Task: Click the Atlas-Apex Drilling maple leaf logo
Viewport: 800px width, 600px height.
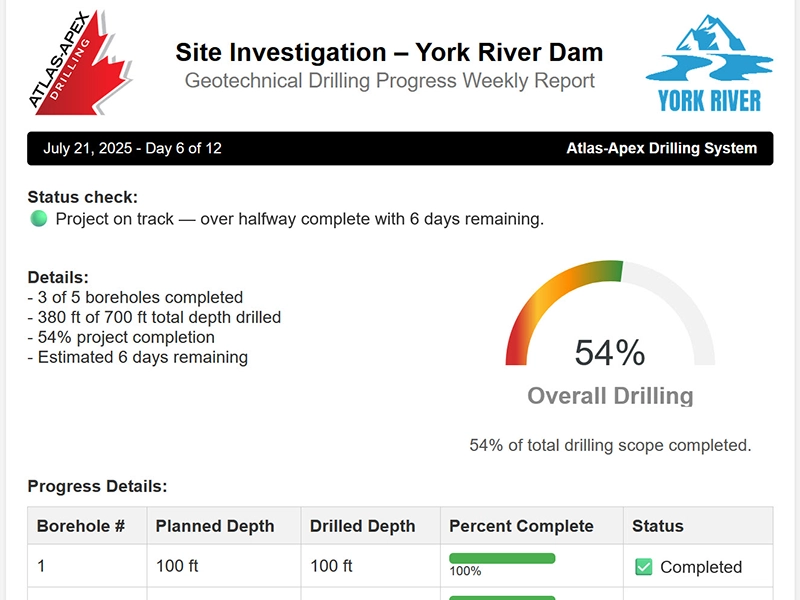Action: pos(80,62)
